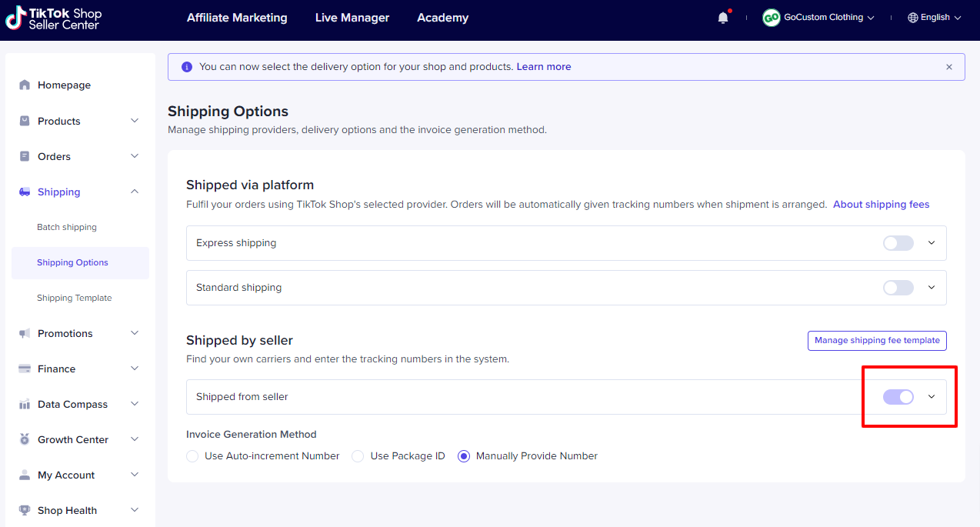Image resolution: width=980 pixels, height=527 pixels.
Task: Click the Invoice Generation Method heading
Action: point(252,435)
